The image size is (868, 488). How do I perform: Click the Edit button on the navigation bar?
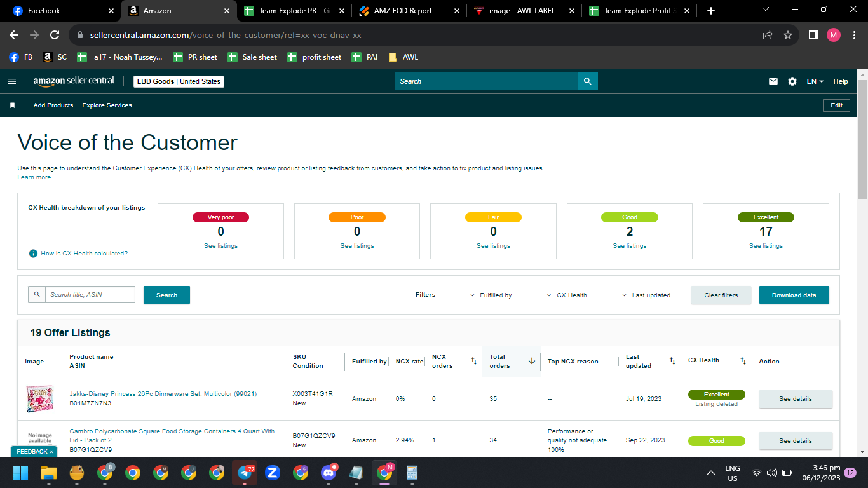click(x=837, y=105)
